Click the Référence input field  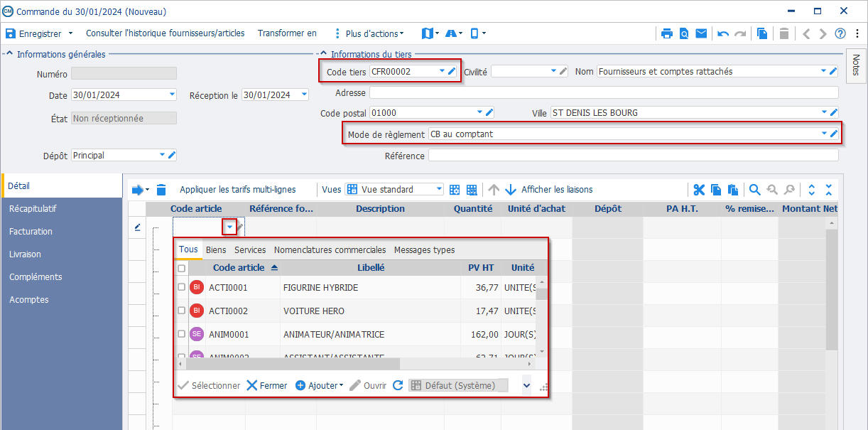633,156
